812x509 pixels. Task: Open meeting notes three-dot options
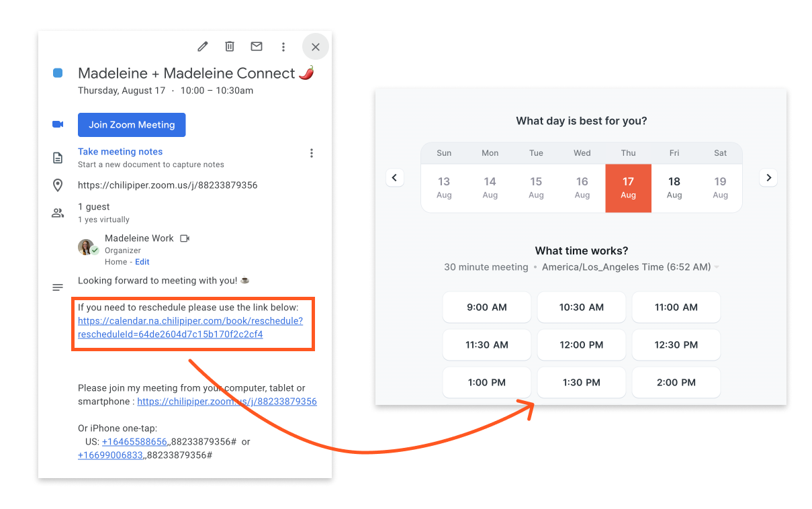[312, 153]
